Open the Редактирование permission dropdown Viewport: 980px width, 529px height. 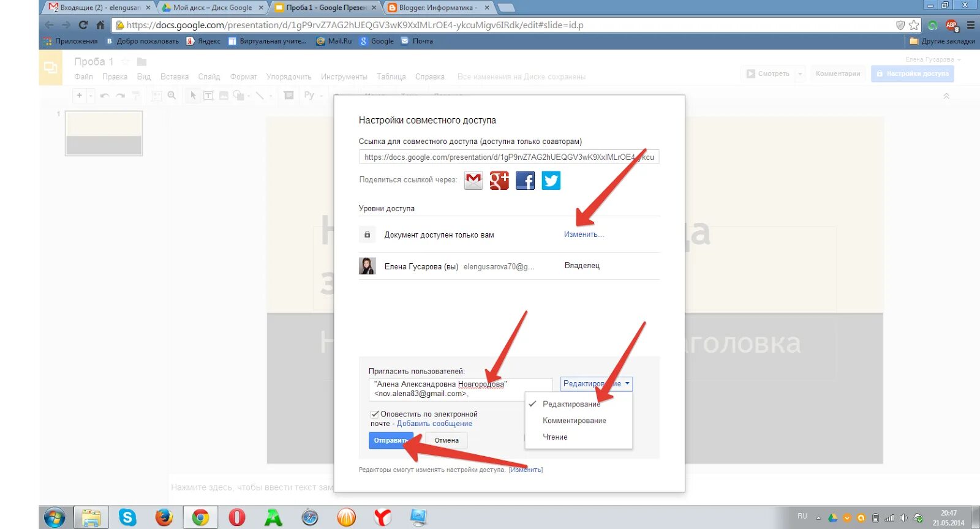[597, 384]
